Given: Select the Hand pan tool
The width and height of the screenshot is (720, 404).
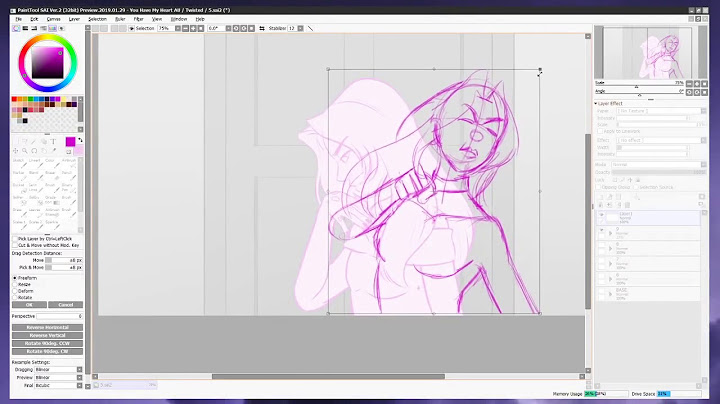Looking at the screenshot, I should pyautogui.click(x=44, y=151).
